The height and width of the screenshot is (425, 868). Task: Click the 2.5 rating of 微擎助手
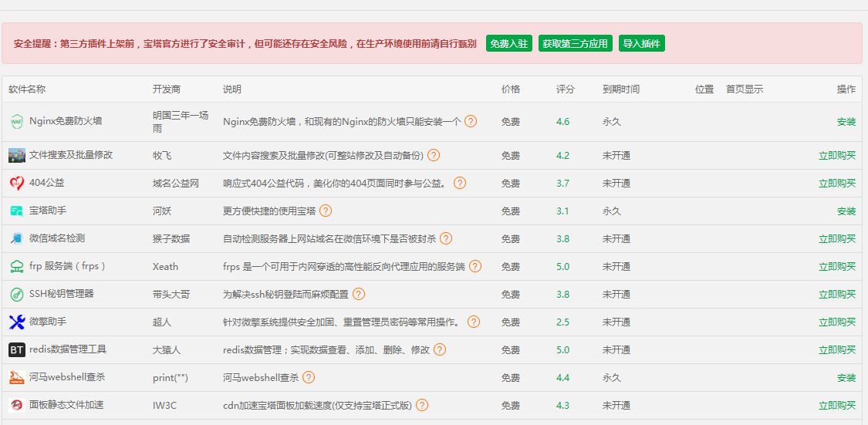coord(562,322)
